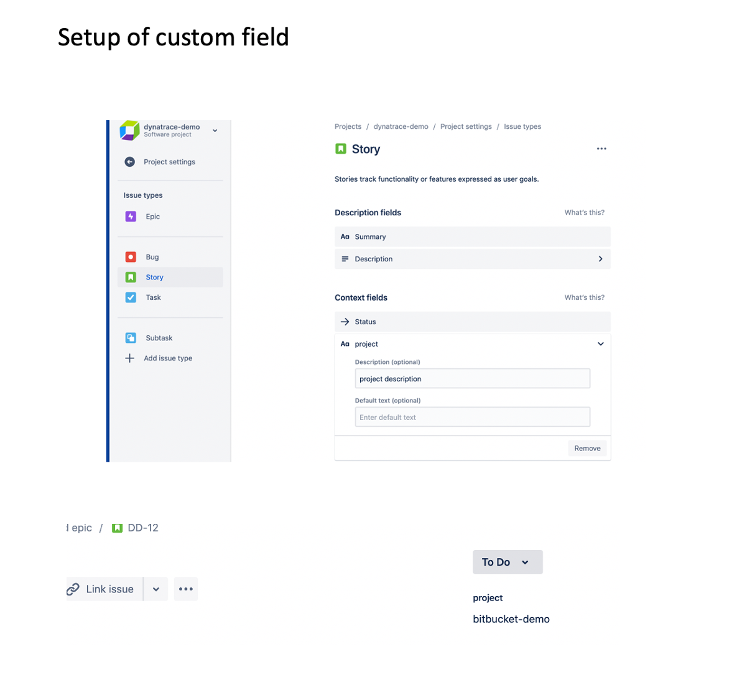Click the purple Epic issue type icon

pyautogui.click(x=131, y=217)
